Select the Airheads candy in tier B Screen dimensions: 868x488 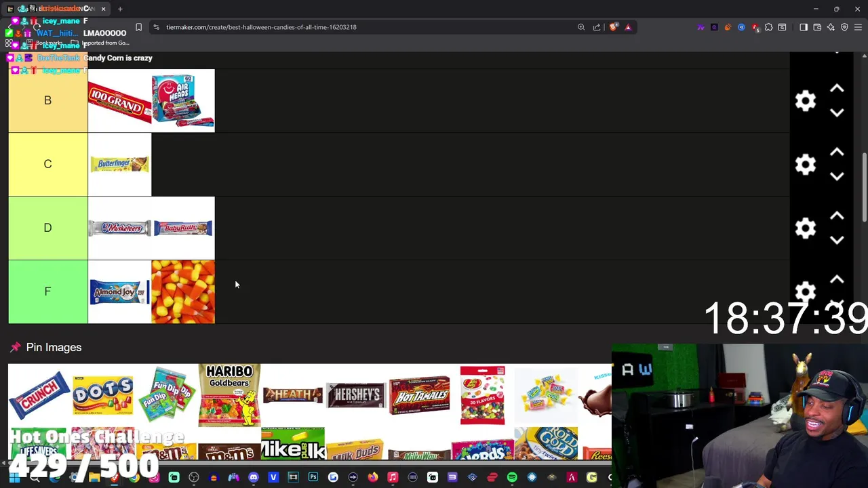[x=183, y=100]
